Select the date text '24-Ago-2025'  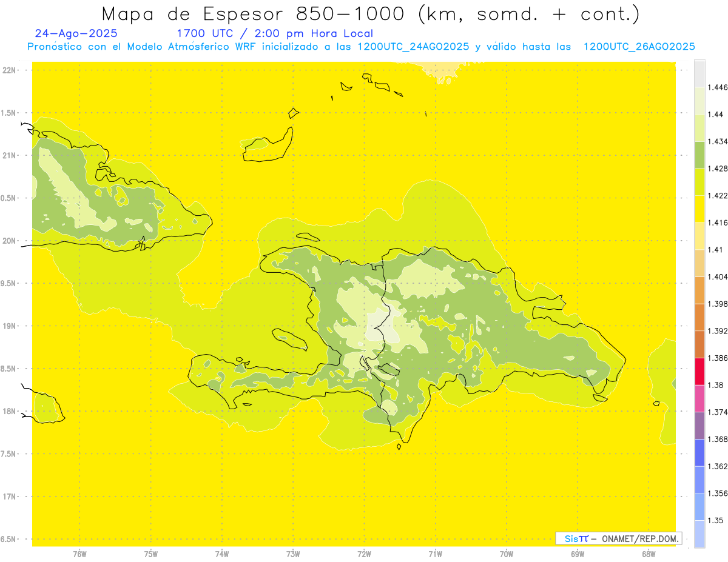coord(76,34)
